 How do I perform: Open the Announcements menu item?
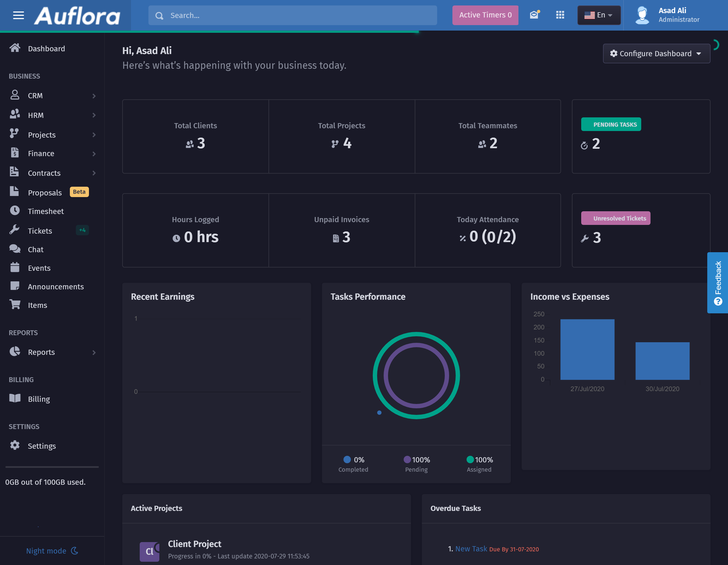56,287
